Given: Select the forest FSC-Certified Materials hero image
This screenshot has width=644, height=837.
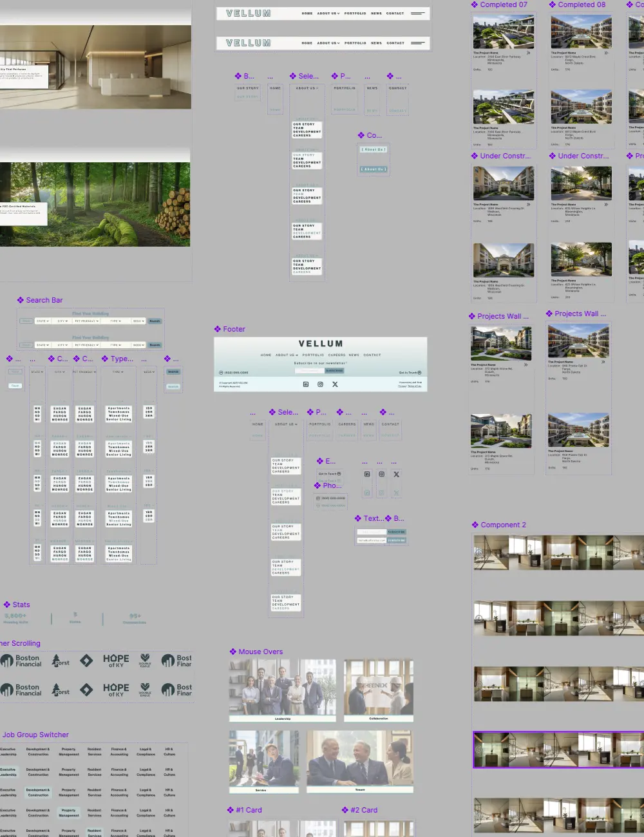Looking at the screenshot, I should (x=95, y=204).
